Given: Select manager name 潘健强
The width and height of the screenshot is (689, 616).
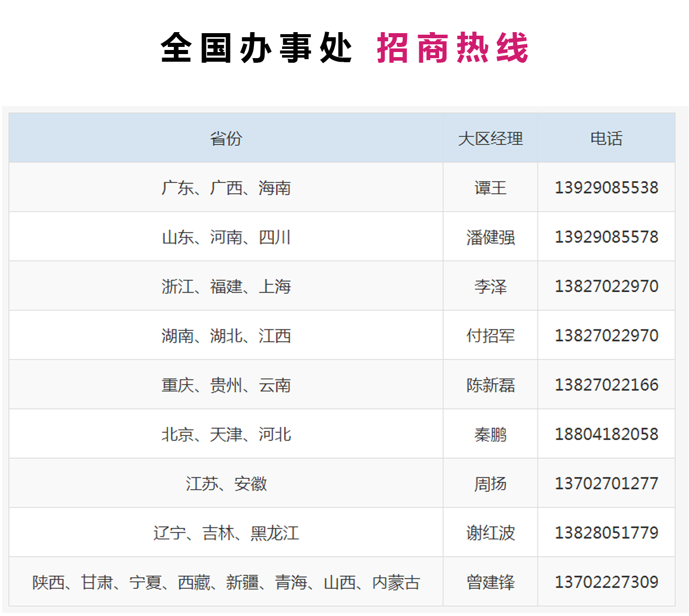Looking at the screenshot, I should click(x=490, y=237).
